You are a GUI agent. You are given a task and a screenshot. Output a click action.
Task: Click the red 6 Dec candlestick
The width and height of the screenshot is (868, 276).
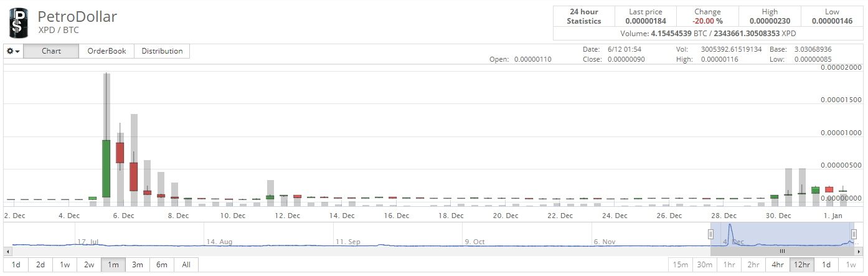[x=120, y=153]
